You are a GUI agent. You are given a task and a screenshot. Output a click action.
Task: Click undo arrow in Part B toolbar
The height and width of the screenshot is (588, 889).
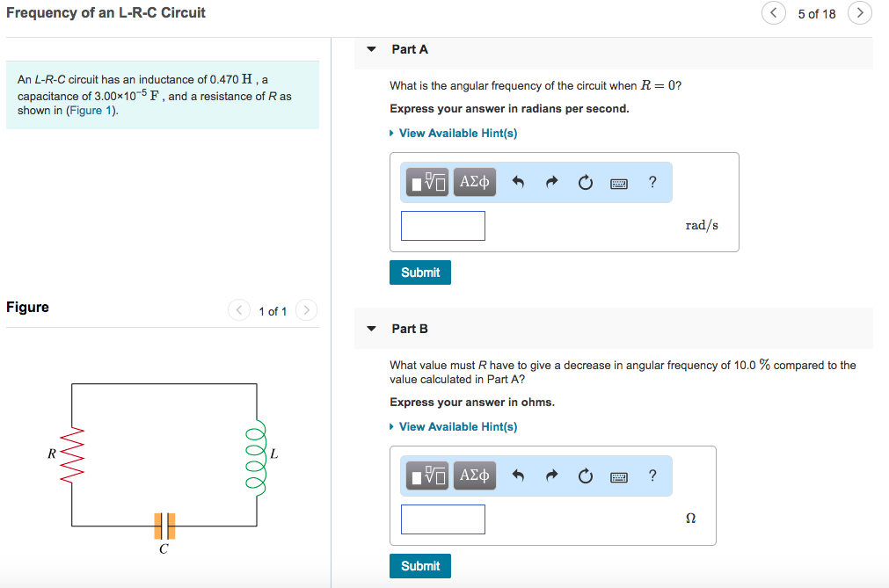pos(518,476)
